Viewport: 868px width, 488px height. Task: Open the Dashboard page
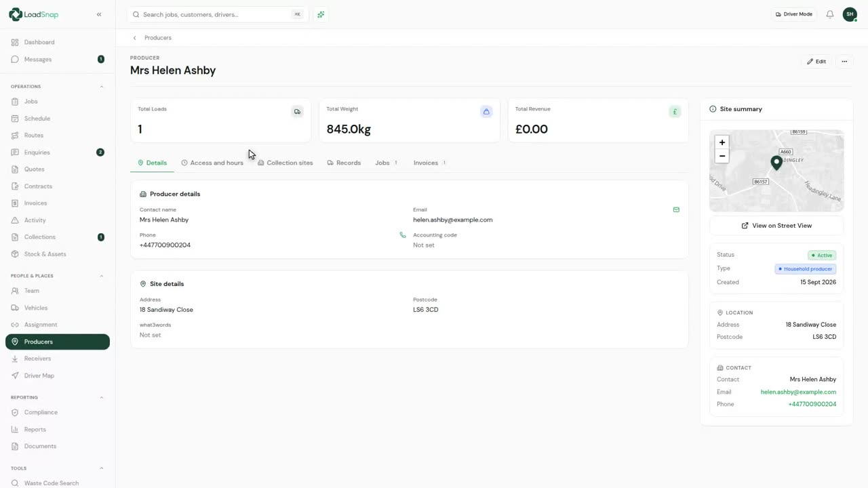click(x=58, y=42)
